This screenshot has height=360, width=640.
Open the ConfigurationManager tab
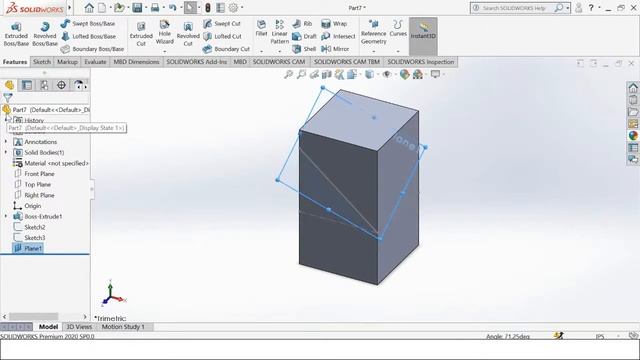[x=44, y=85]
